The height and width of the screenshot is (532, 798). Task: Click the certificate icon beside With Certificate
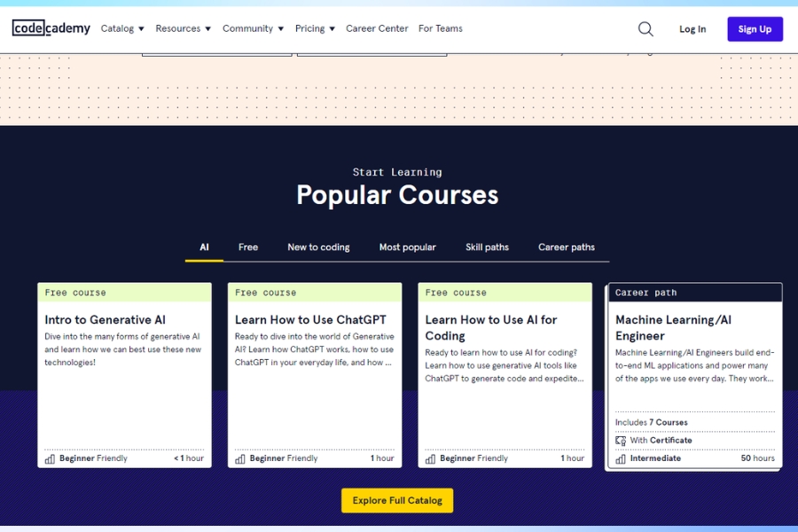[x=621, y=441]
